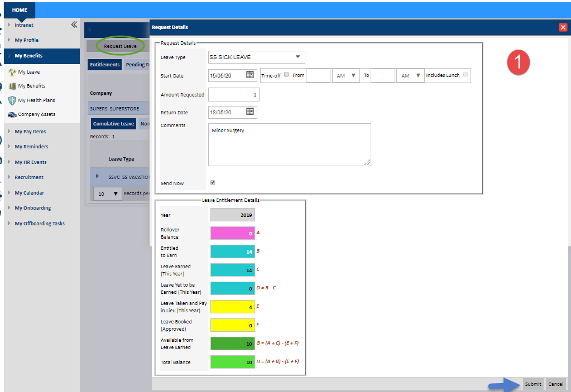Click the Comments text area

pyautogui.click(x=290, y=145)
